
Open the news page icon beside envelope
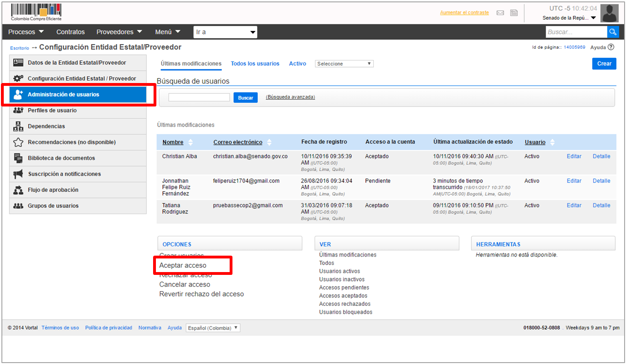pyautogui.click(x=514, y=13)
